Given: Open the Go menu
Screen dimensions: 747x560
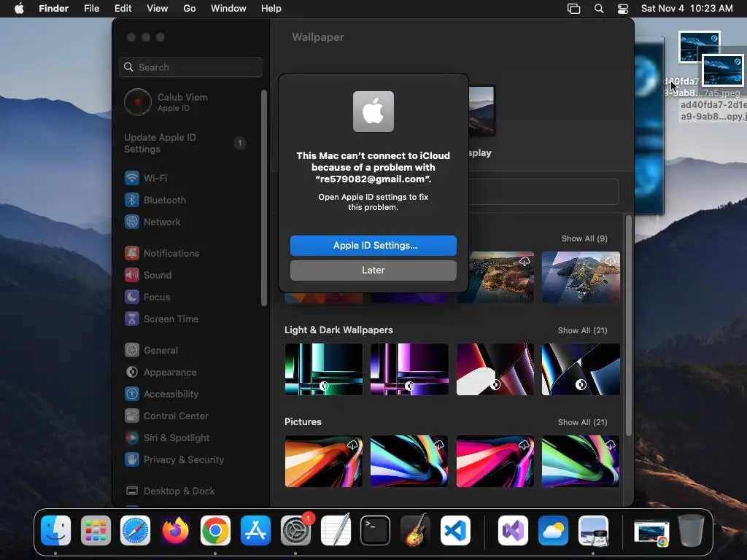Looking at the screenshot, I should pos(190,9).
